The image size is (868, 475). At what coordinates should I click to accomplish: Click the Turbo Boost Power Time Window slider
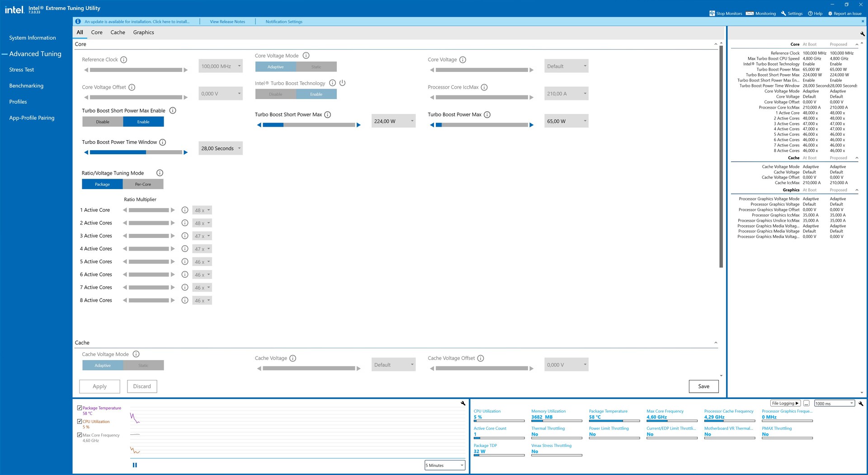(x=136, y=152)
